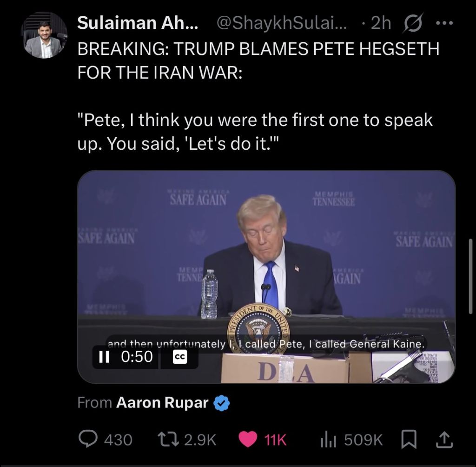View post analytics via the bar-chart icon

(328, 440)
